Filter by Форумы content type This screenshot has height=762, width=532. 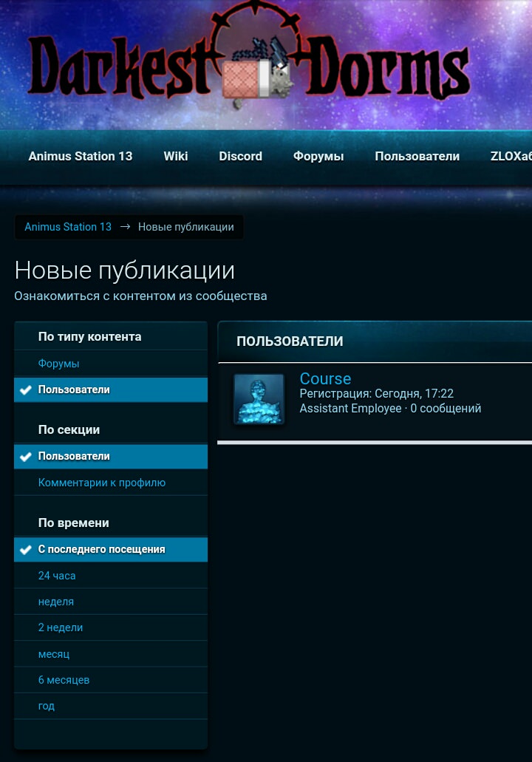click(x=111, y=364)
